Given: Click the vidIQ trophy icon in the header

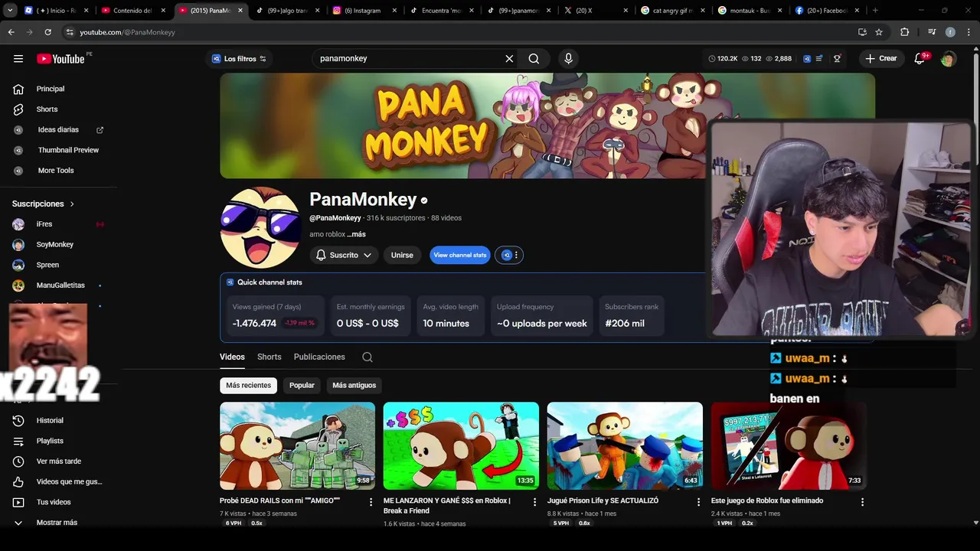Looking at the screenshot, I should tap(837, 58).
